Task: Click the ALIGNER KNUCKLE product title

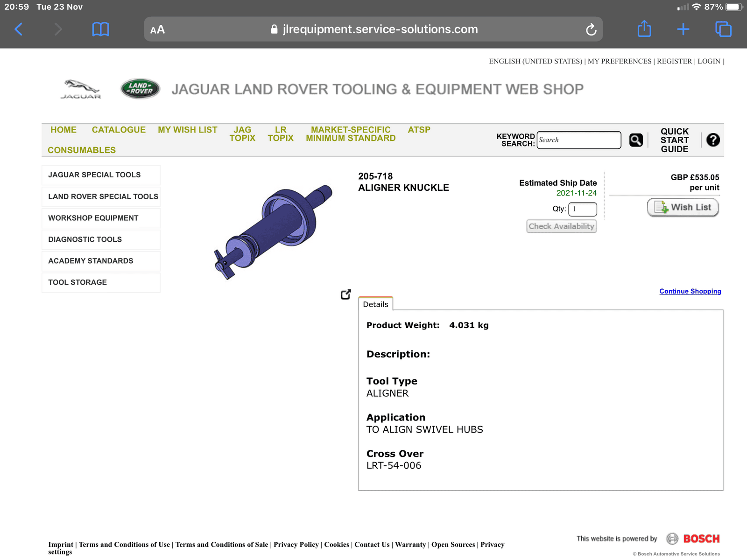Action: (x=403, y=188)
